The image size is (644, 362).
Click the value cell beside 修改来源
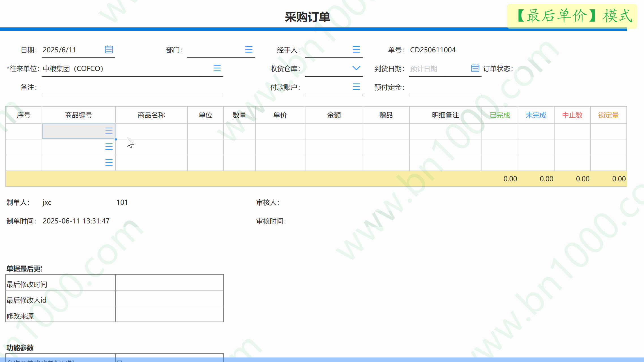click(170, 314)
